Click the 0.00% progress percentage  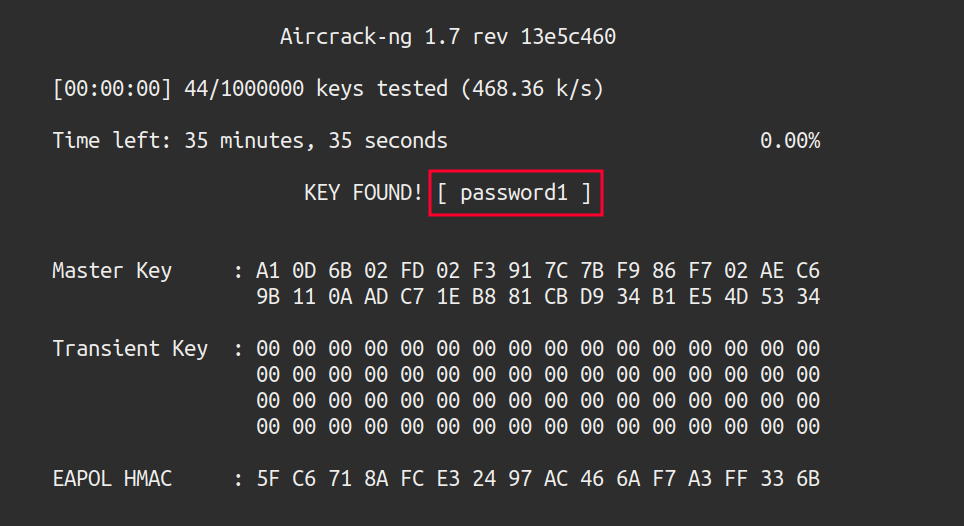(x=789, y=141)
